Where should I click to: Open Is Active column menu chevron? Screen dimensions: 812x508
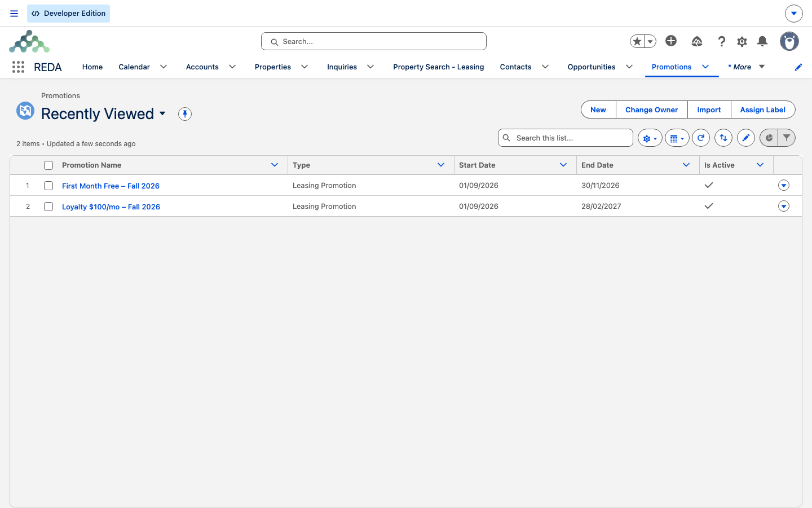(760, 165)
